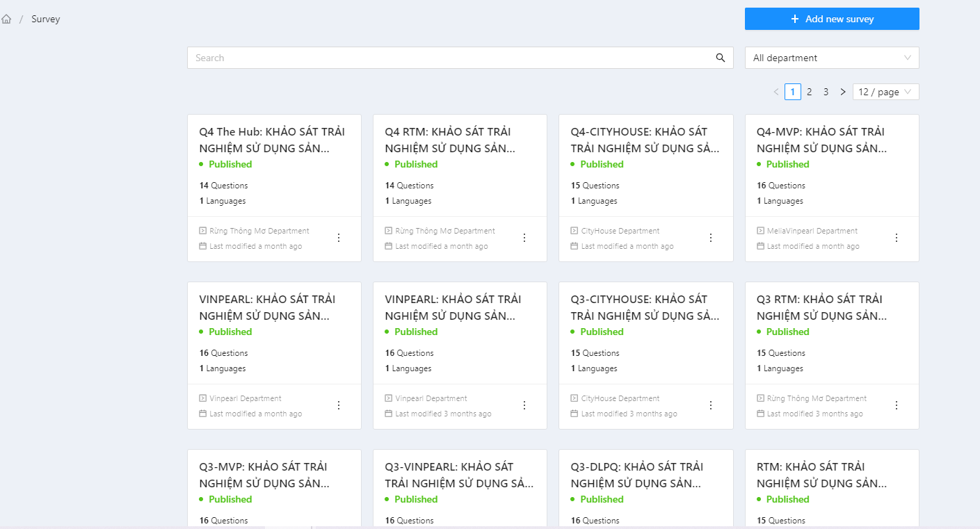
Task: Open more options for Q4 The Hub survey
Action: point(339,238)
